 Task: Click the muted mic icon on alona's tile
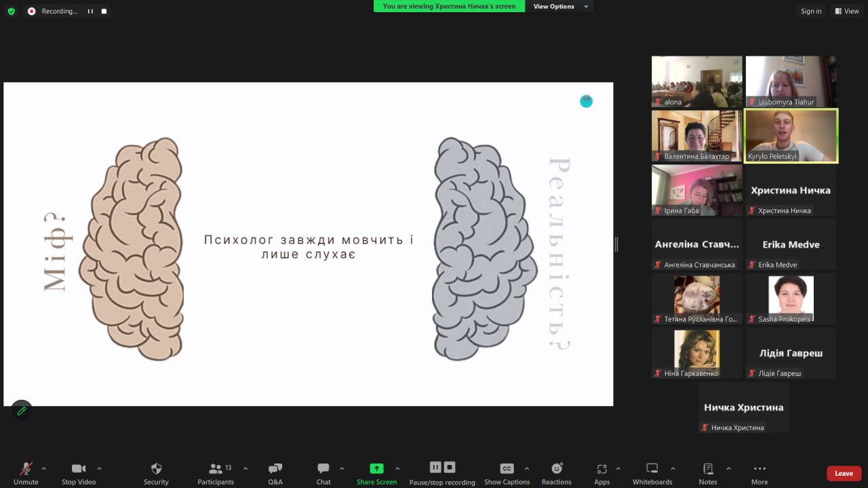pos(658,102)
